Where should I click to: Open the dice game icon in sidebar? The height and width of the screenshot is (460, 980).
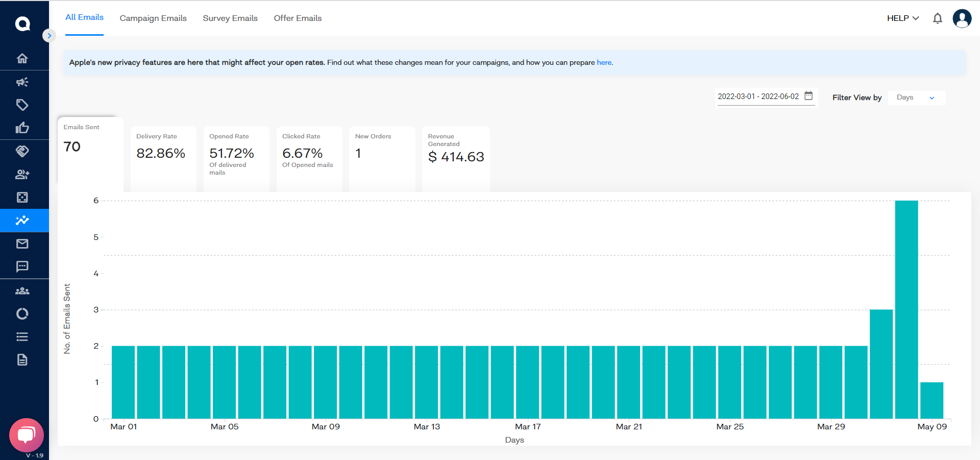(22, 197)
